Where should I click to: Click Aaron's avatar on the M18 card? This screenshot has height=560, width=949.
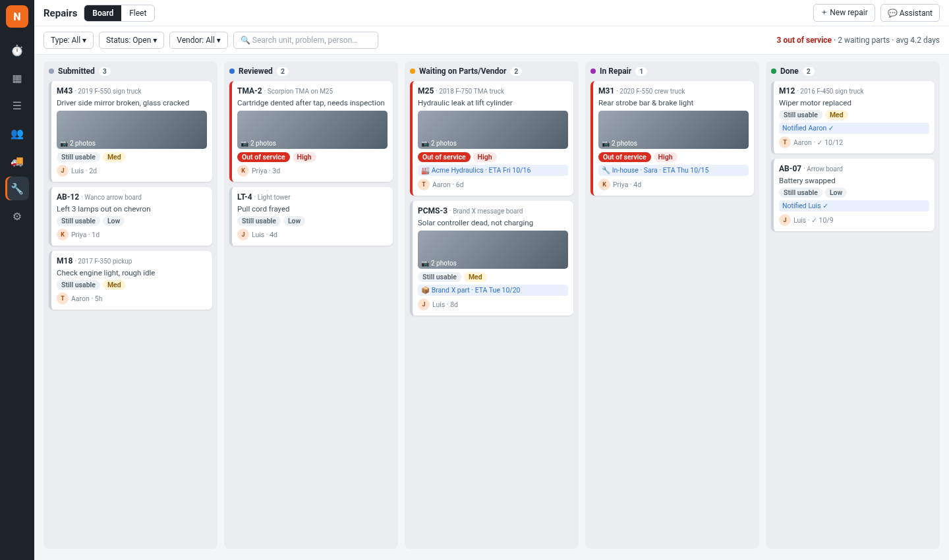[x=63, y=298]
